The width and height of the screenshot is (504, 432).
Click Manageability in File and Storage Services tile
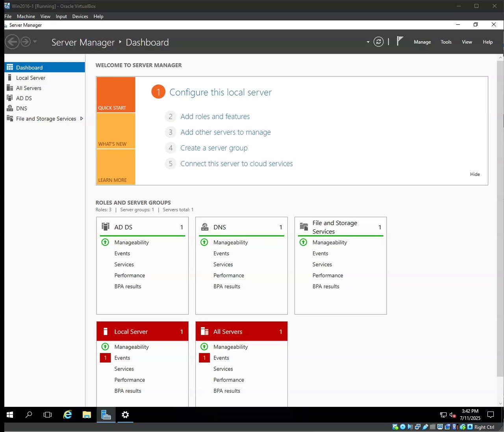pos(330,242)
